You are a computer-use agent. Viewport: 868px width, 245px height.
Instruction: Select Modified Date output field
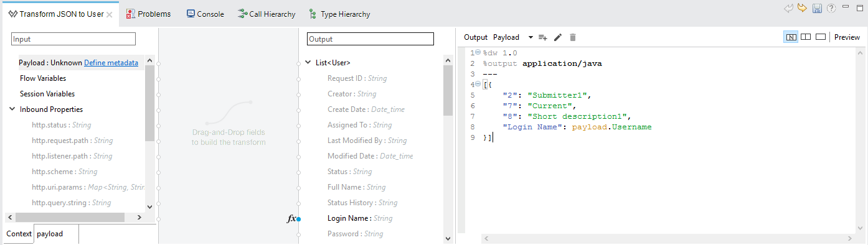pos(370,156)
